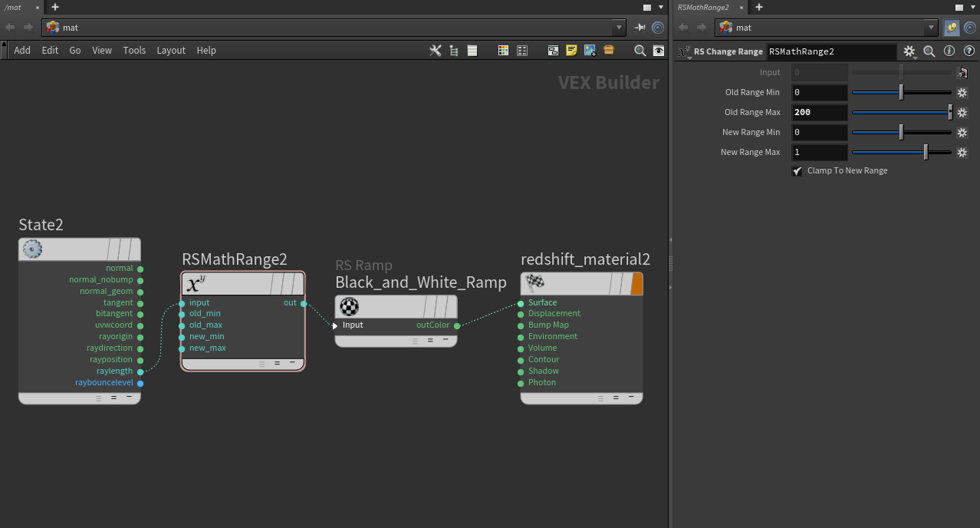The height and width of the screenshot is (528, 980).
Task: Click the New Range Max value field
Action: 819,153
